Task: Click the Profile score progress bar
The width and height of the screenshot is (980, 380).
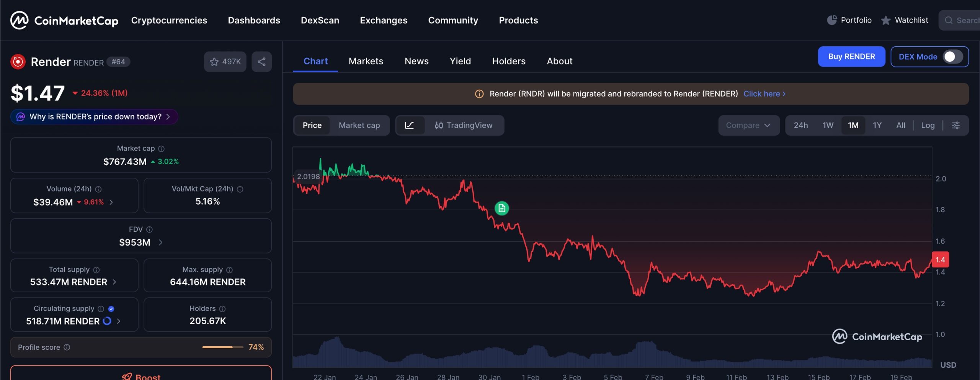Action: 223,347
